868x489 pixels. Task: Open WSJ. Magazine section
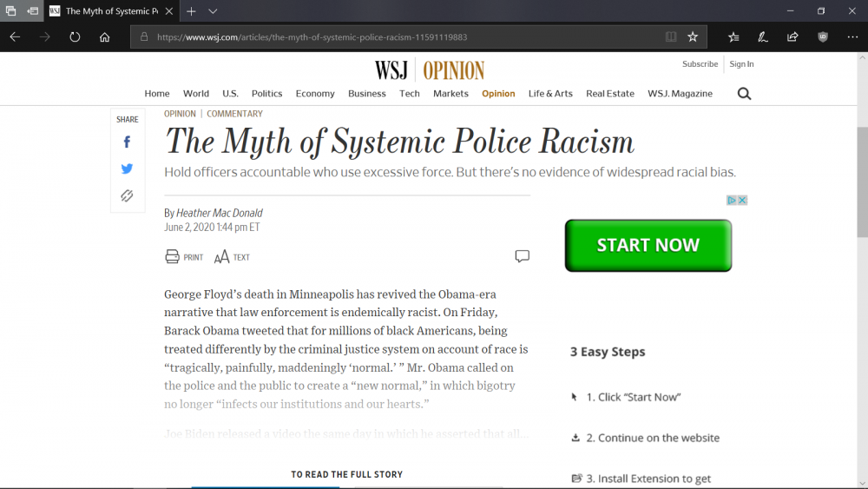coord(680,94)
